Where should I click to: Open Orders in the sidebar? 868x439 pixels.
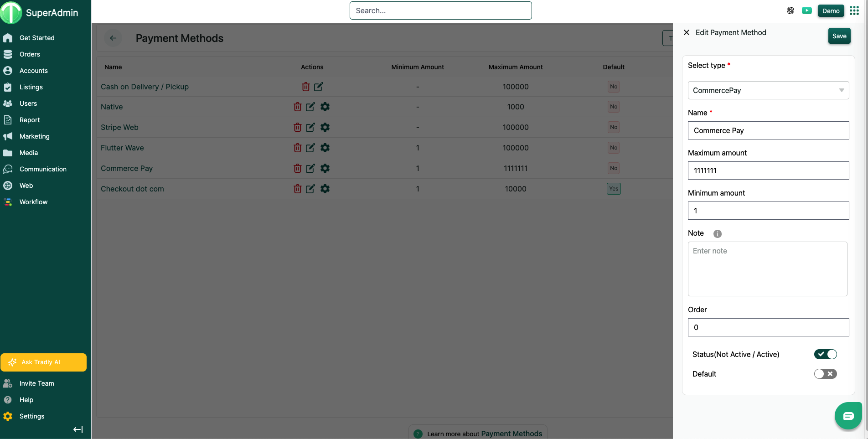click(30, 54)
